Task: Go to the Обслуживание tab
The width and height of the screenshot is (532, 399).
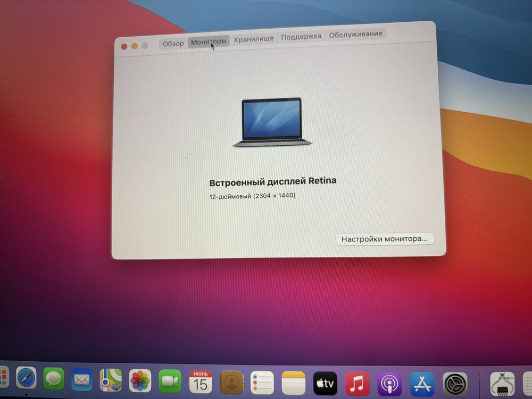Action: [x=355, y=34]
